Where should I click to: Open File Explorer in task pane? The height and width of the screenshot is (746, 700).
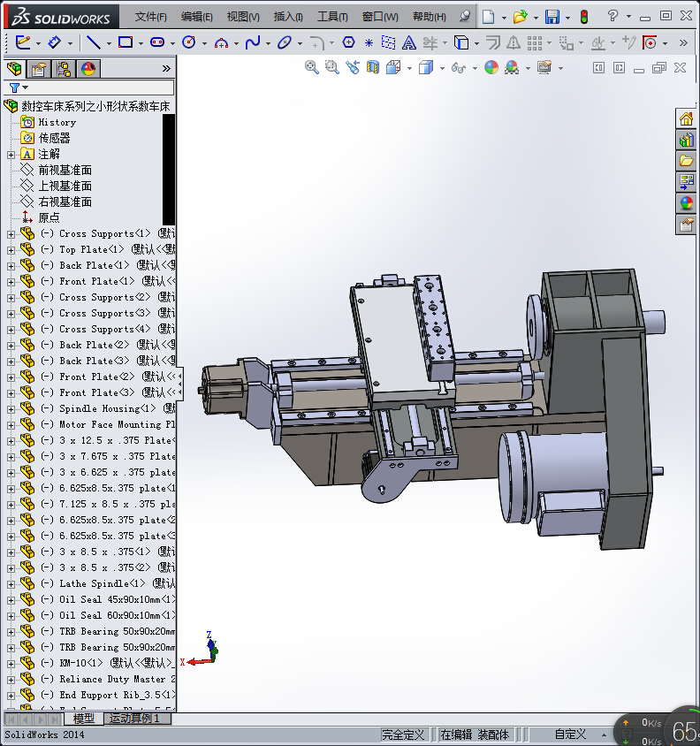click(686, 161)
